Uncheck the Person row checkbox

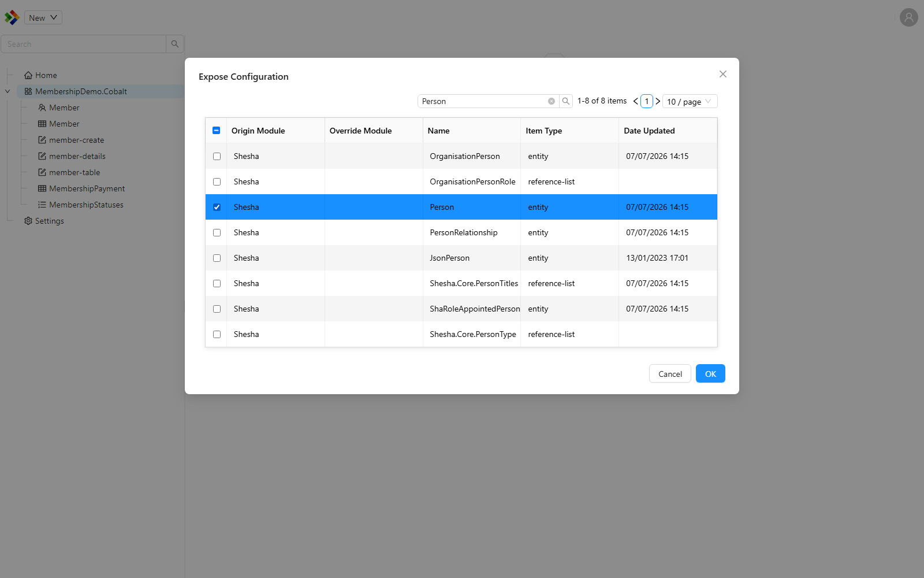pos(217,207)
